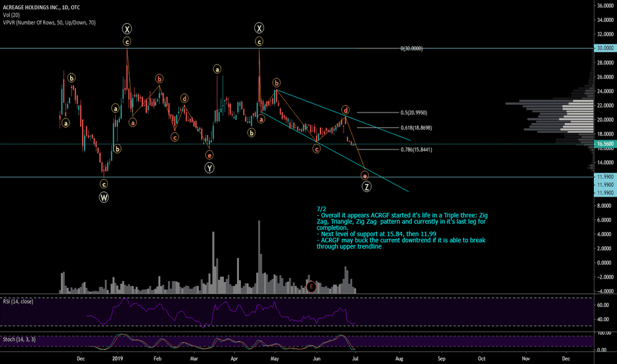The image size is (617, 364).
Task: Click the Mar label on time axis
Action: 194,359
